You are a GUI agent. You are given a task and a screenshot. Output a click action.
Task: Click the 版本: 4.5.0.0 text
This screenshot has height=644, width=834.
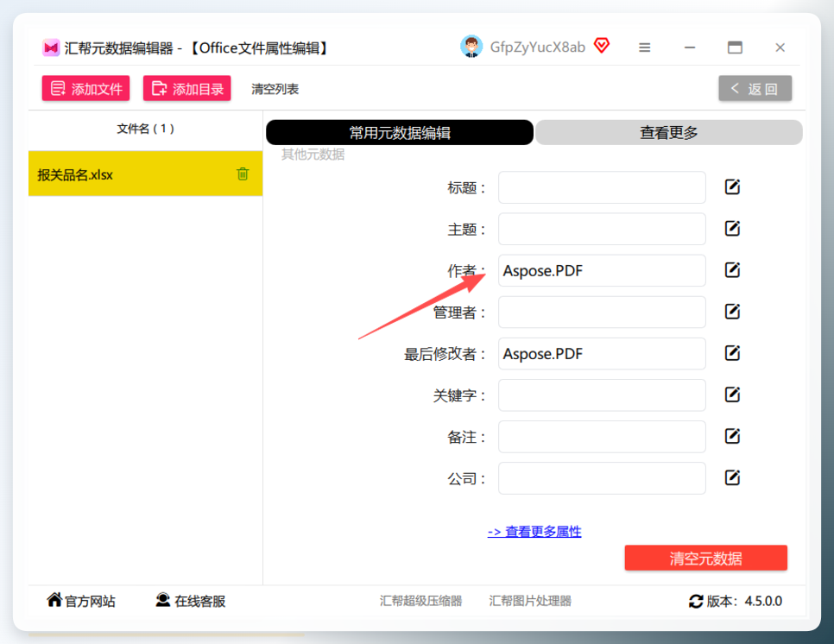click(x=744, y=602)
